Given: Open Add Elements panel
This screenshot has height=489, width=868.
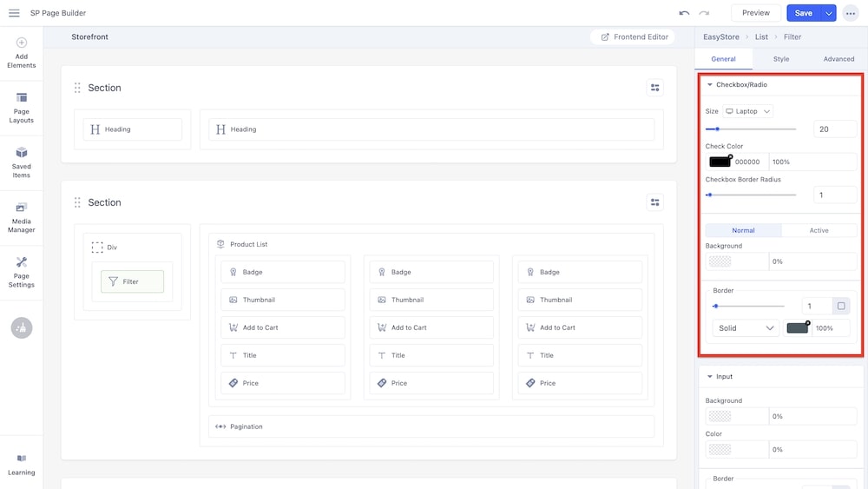Looking at the screenshot, I should 21,52.
